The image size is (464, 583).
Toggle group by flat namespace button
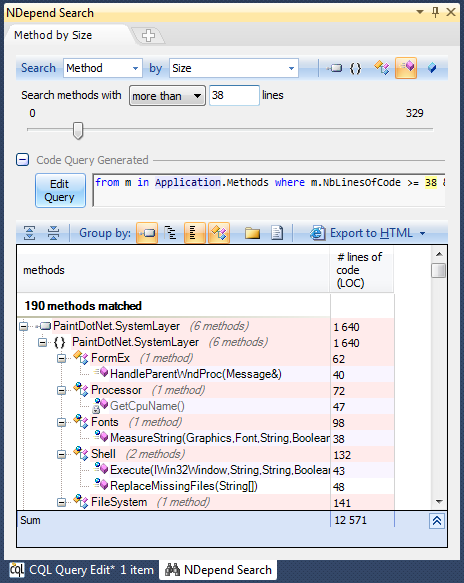click(194, 233)
